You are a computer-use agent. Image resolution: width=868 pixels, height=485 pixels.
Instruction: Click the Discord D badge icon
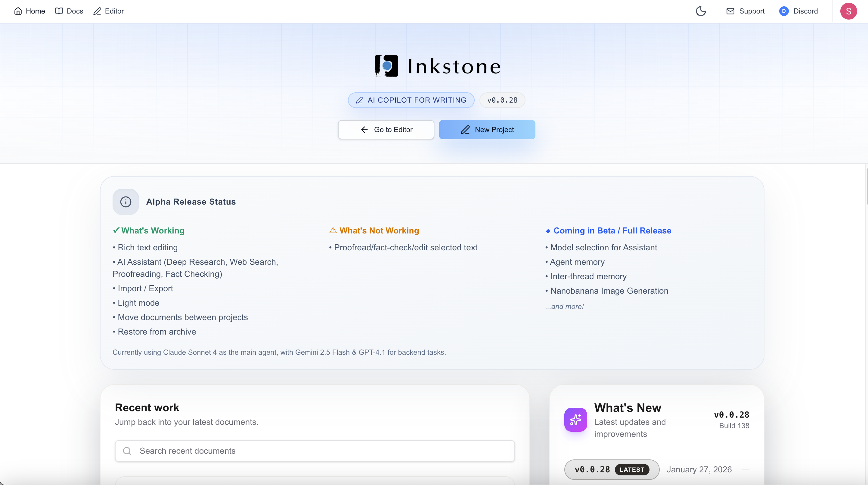point(784,11)
